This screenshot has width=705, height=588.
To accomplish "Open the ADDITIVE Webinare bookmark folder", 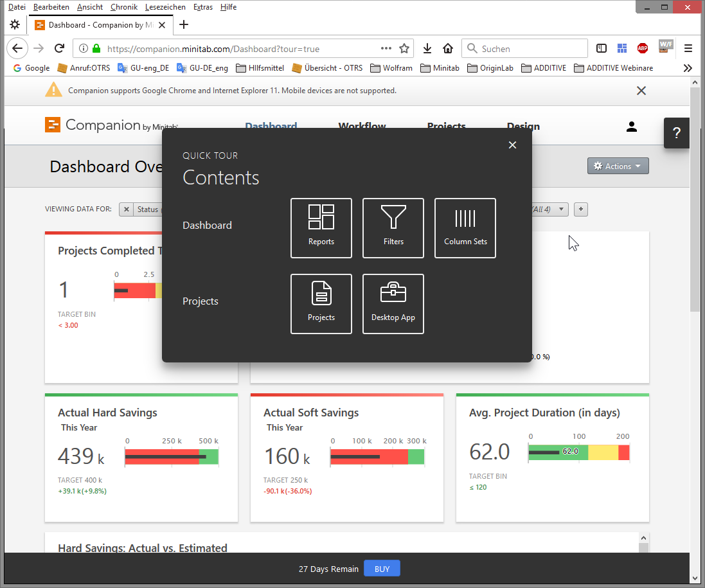I will [614, 68].
